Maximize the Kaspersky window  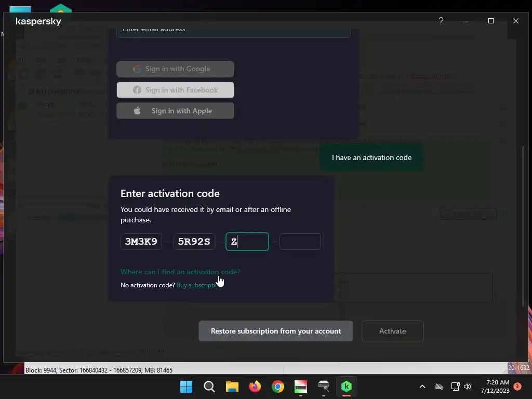coord(490,21)
